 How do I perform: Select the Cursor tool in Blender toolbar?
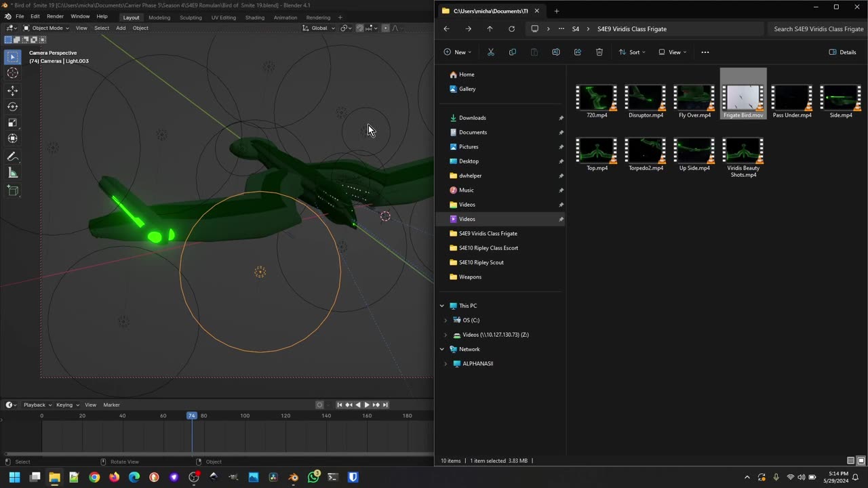click(13, 73)
